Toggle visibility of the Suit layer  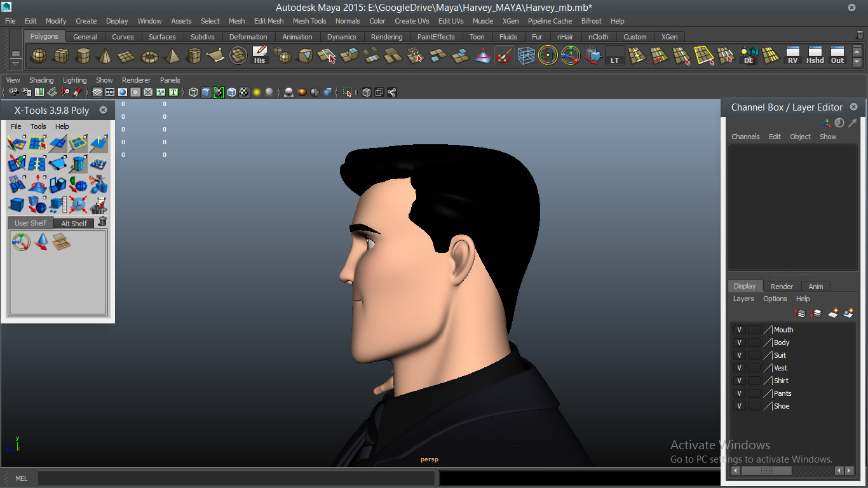pyautogui.click(x=739, y=355)
